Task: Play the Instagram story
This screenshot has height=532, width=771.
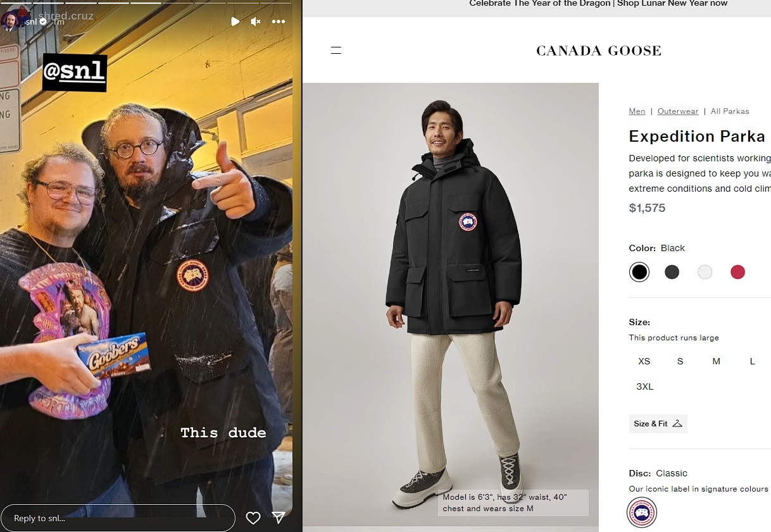Action: (235, 22)
